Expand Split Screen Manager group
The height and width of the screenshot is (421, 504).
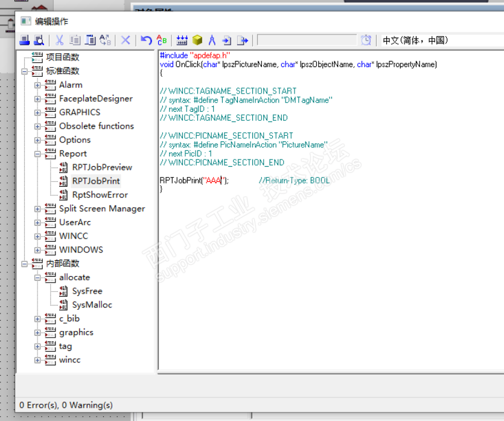pos(37,209)
